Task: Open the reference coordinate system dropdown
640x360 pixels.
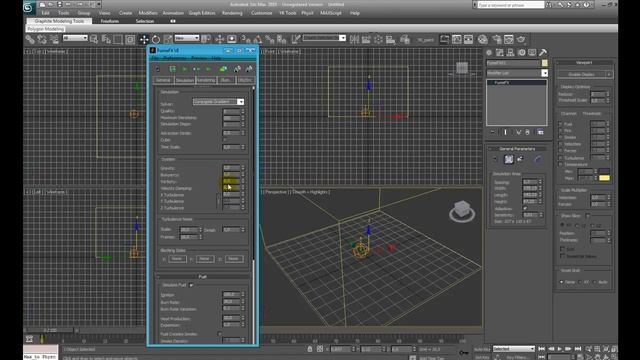Action: pos(187,38)
